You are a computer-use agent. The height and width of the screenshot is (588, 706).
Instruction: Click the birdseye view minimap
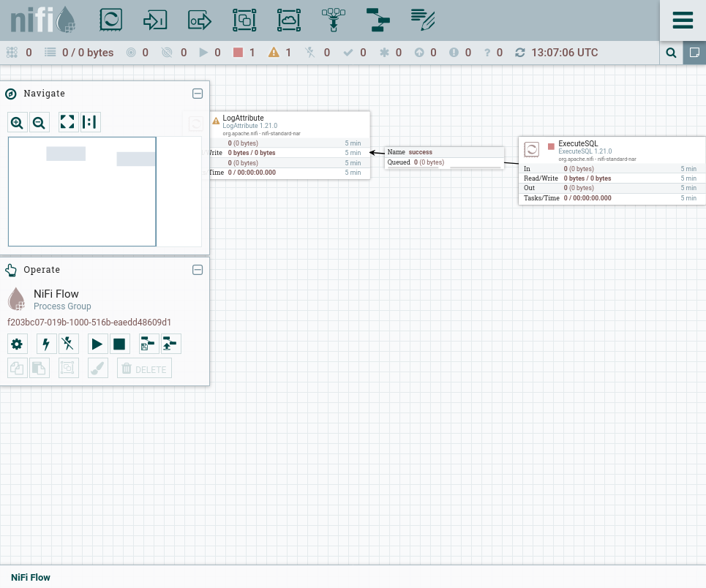click(105, 192)
